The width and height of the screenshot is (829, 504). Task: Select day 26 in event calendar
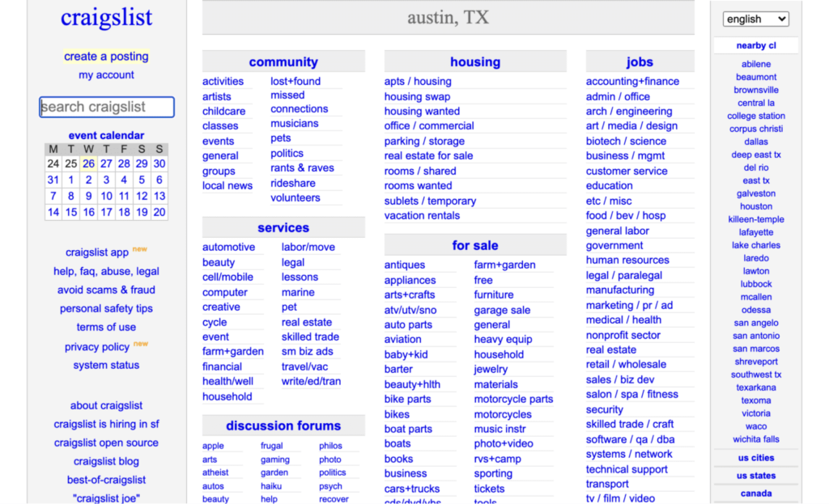point(88,163)
